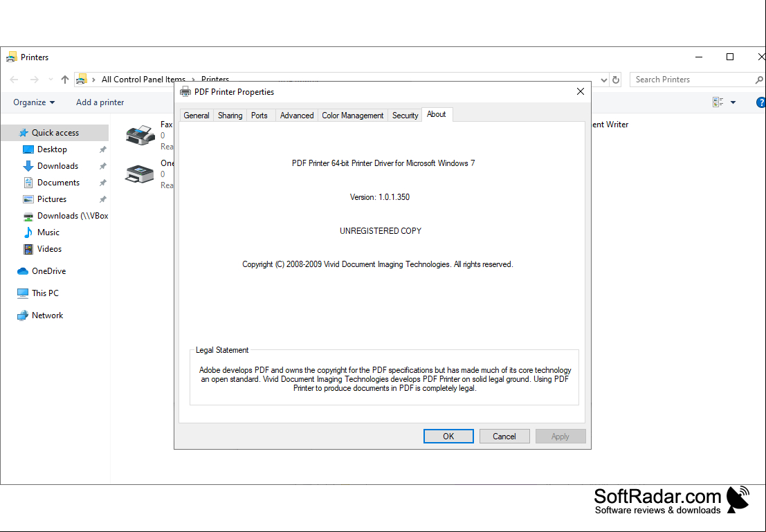Click the UNREGISTERED COPY text
The width and height of the screenshot is (766, 532).
381,230
